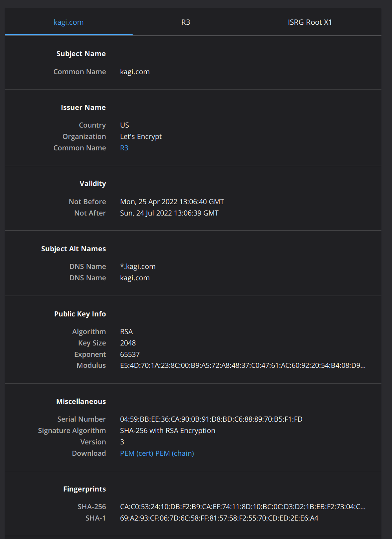Click the *.kagi.com DNS name

pos(138,267)
